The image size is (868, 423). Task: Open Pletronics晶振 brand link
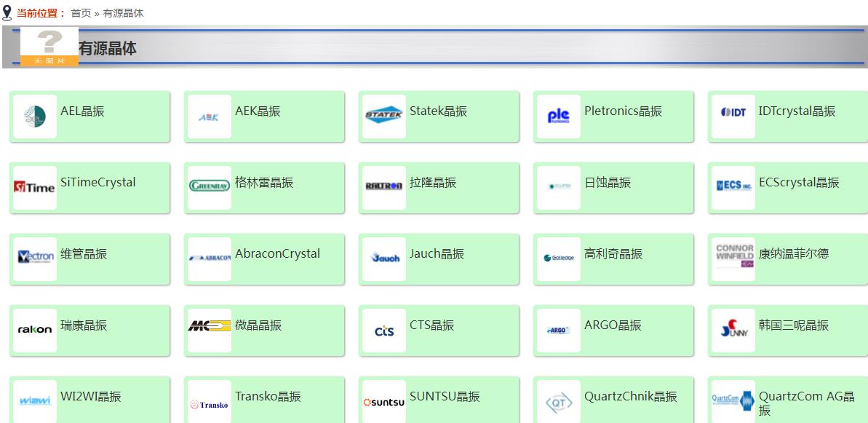[623, 111]
